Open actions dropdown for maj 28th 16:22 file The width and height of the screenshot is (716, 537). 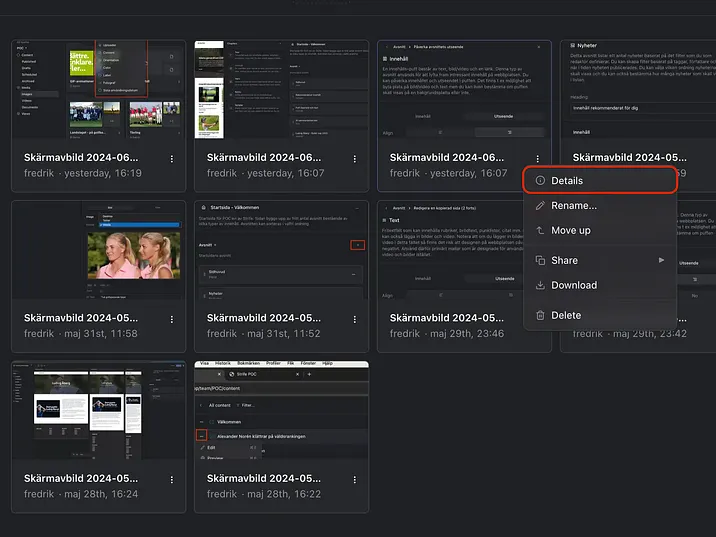(355, 479)
